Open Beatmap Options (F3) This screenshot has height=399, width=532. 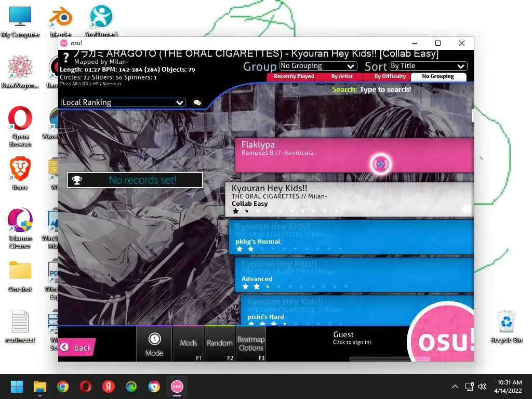[251, 344]
